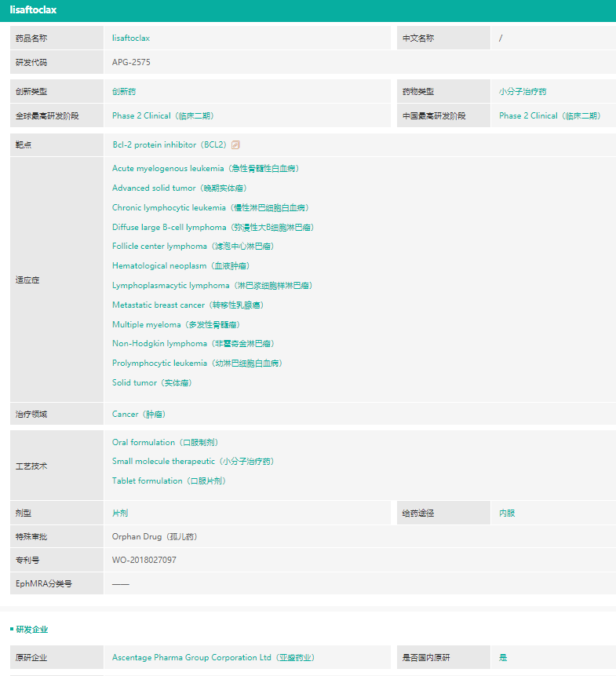Open Bcl-2 protein inhibitor (BCL2) target link
This screenshot has width=616, height=676.
click(169, 144)
